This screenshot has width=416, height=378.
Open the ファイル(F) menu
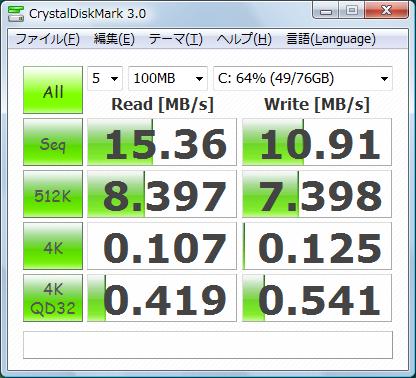coord(48,39)
